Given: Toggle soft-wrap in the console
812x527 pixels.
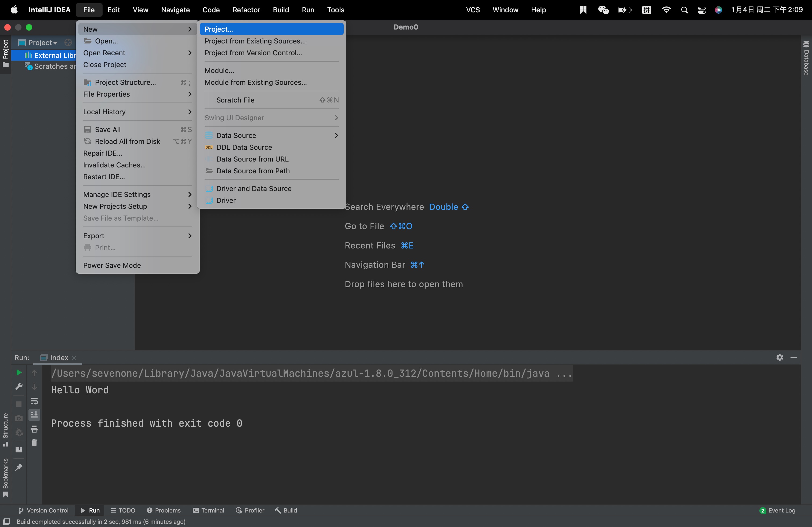Looking at the screenshot, I should click(x=34, y=401).
